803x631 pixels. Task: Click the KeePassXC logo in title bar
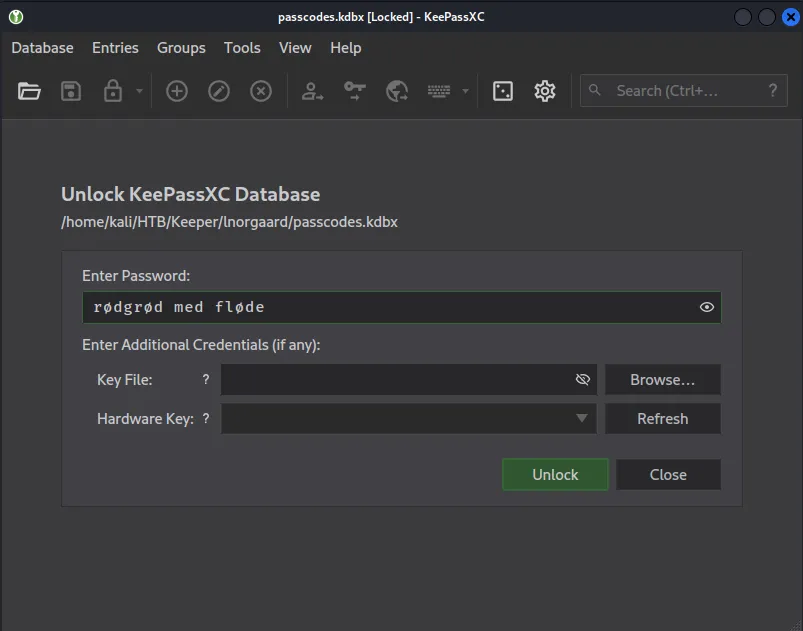(x=16, y=17)
